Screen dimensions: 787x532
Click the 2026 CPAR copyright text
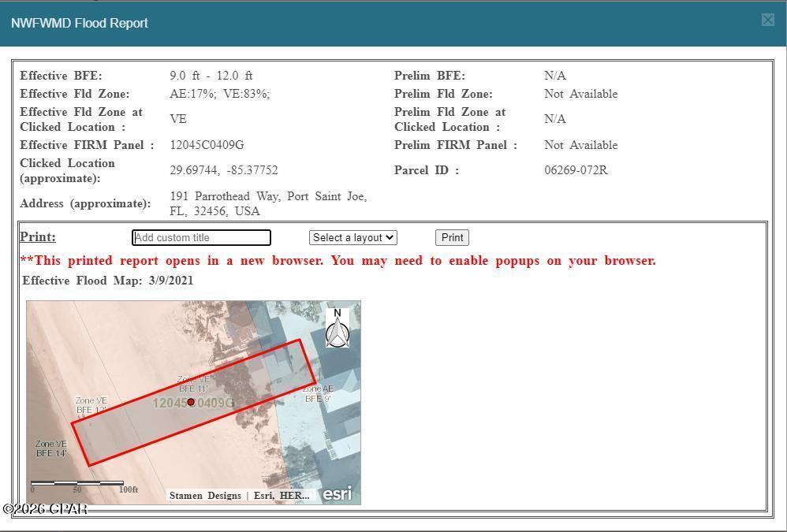coord(43,508)
